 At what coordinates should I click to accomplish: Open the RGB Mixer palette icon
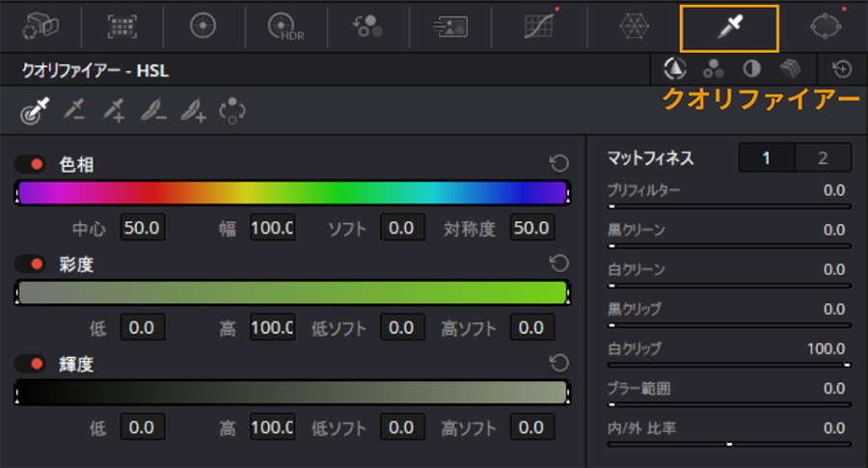point(367,26)
